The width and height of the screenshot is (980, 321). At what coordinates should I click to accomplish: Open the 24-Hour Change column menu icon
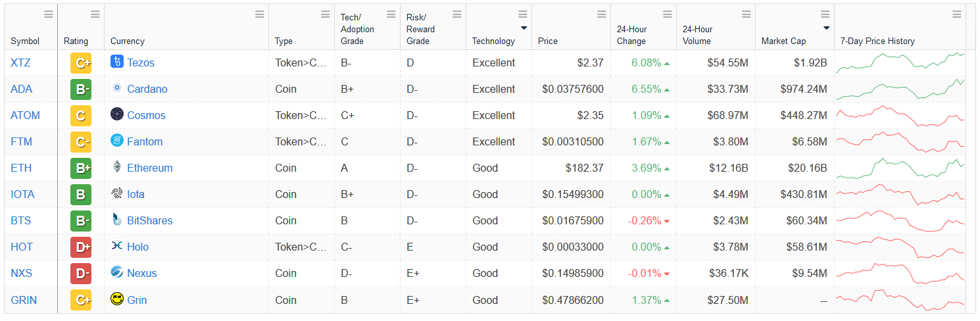[668, 14]
